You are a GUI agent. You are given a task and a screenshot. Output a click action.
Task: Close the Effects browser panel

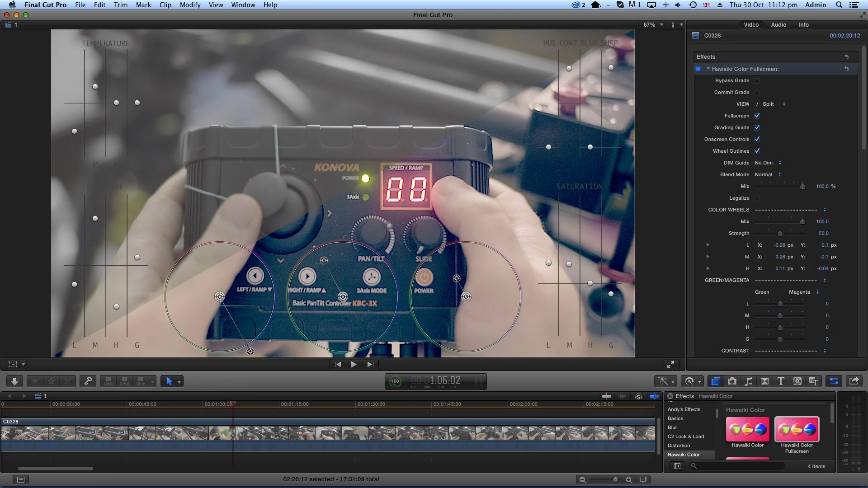pyautogui.click(x=670, y=396)
